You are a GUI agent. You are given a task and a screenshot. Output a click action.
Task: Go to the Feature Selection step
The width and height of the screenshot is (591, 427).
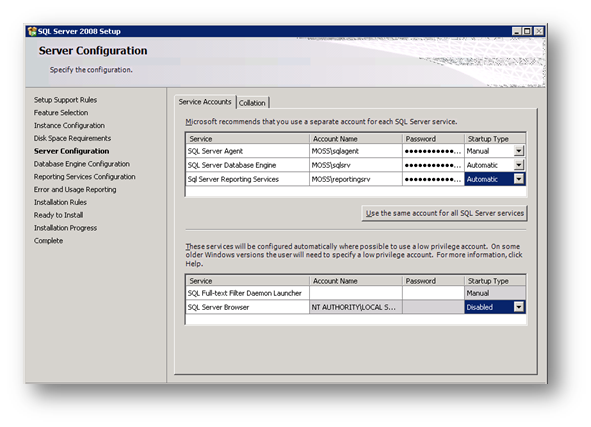[x=61, y=113]
